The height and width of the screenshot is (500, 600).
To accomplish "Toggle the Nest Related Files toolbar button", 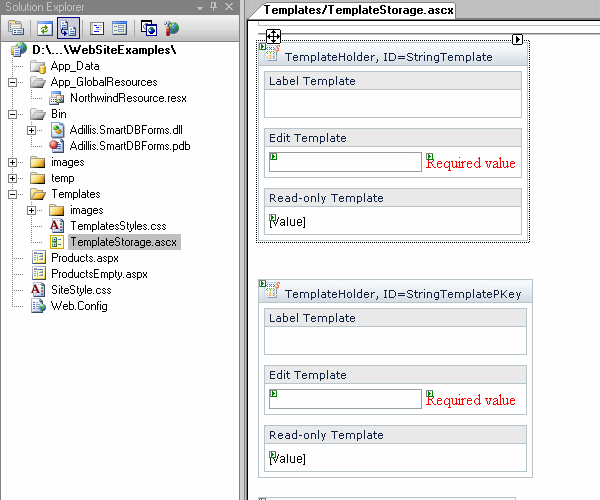I will click(x=68, y=28).
